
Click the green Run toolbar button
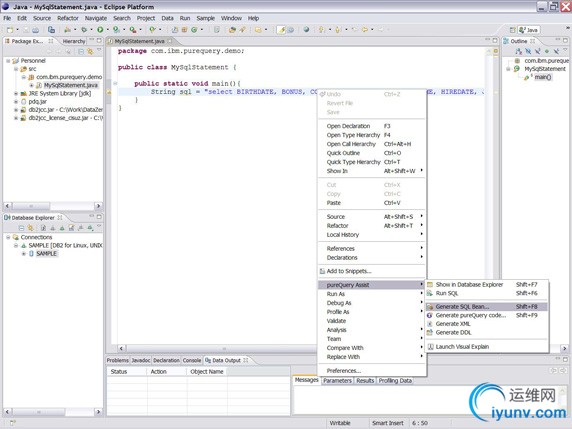pyautogui.click(x=100, y=30)
